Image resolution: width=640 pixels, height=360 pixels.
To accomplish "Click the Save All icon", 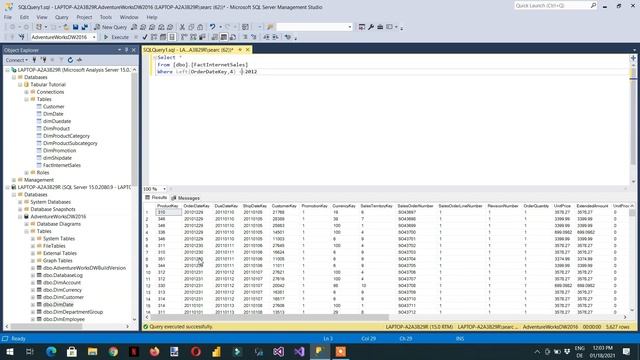I will point(84,27).
